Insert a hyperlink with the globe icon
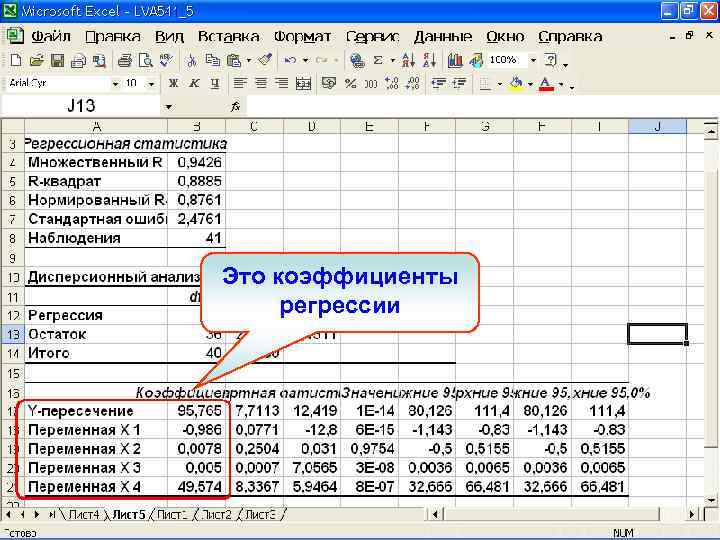This screenshot has height=540, width=720. (357, 60)
